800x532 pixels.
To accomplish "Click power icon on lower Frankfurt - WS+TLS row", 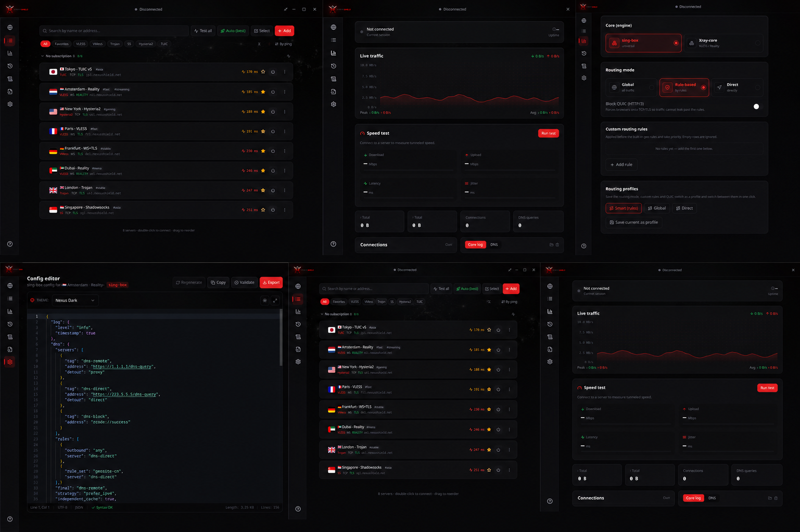I will click(x=498, y=409).
